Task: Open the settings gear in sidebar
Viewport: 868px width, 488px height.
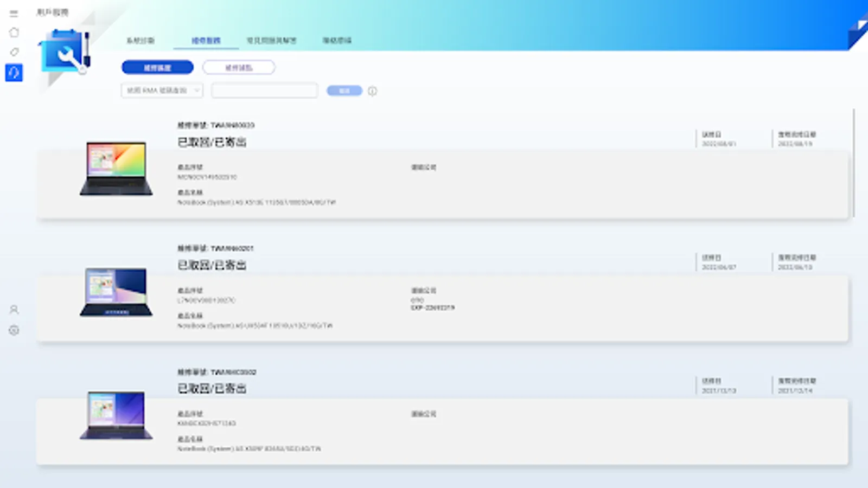Action: pyautogui.click(x=14, y=330)
